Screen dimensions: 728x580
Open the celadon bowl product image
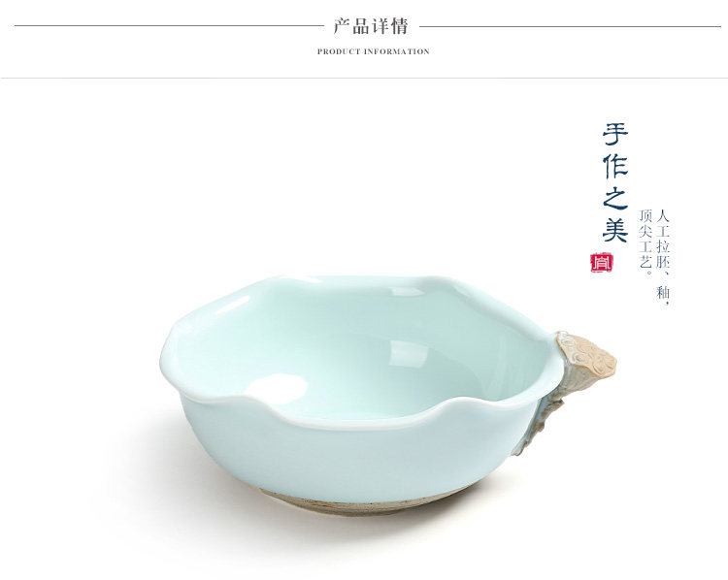(387, 395)
